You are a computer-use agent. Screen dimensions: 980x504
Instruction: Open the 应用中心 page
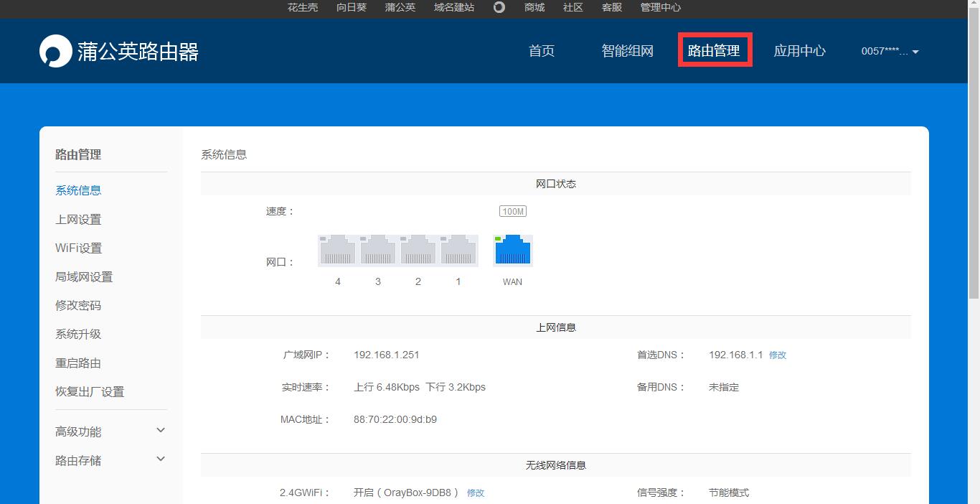(799, 51)
